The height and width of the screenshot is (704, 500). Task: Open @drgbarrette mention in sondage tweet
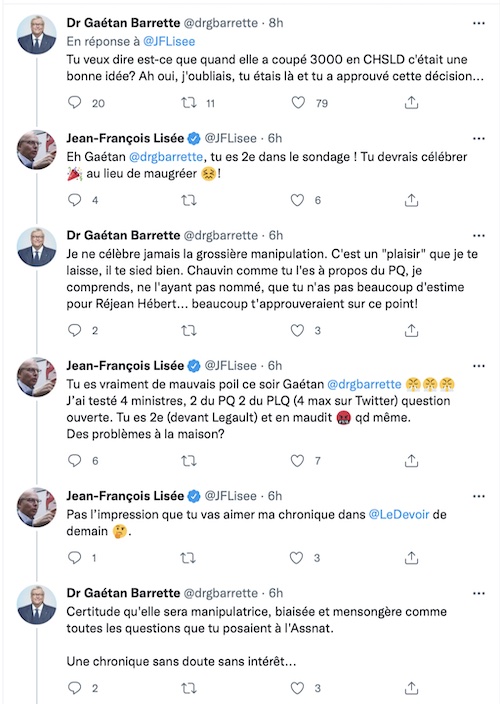[x=166, y=157]
